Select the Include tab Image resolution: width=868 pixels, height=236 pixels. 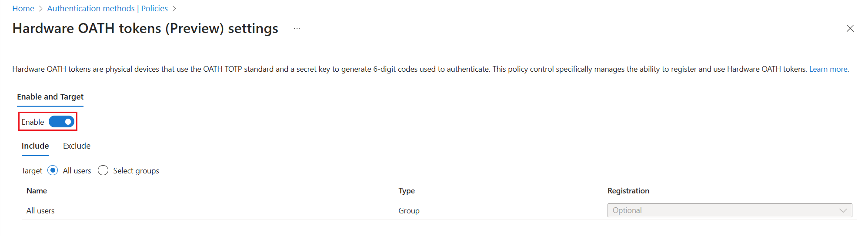click(x=35, y=146)
